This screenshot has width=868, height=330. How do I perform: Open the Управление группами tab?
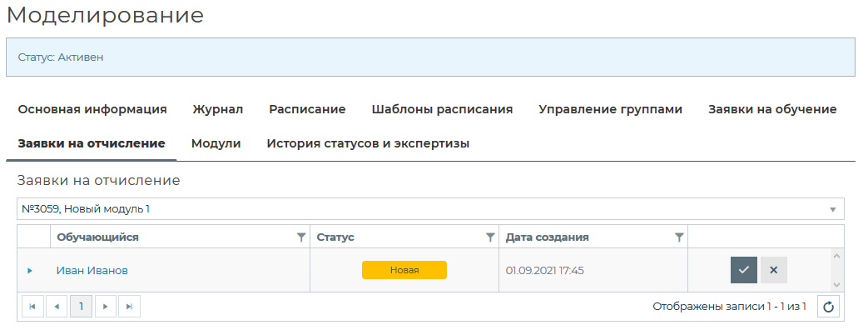click(610, 109)
